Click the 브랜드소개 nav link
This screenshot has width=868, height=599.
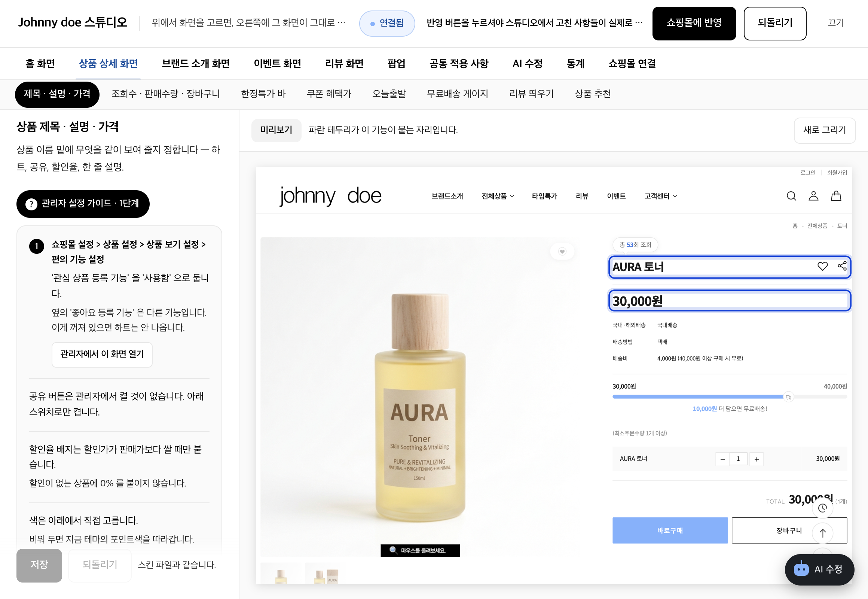[447, 196]
